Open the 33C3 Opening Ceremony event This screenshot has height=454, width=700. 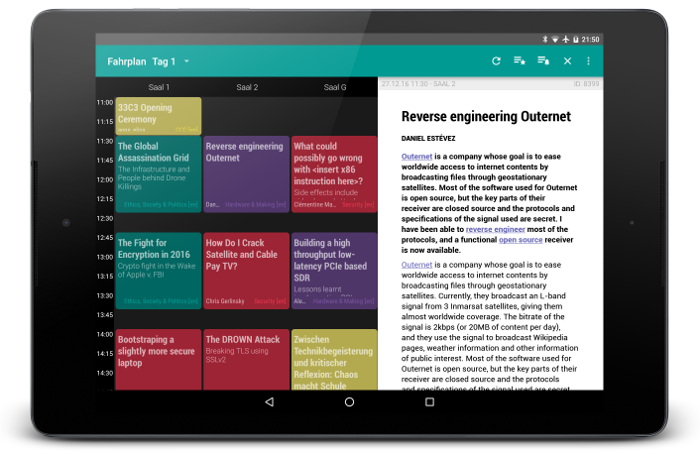pyautogui.click(x=158, y=116)
